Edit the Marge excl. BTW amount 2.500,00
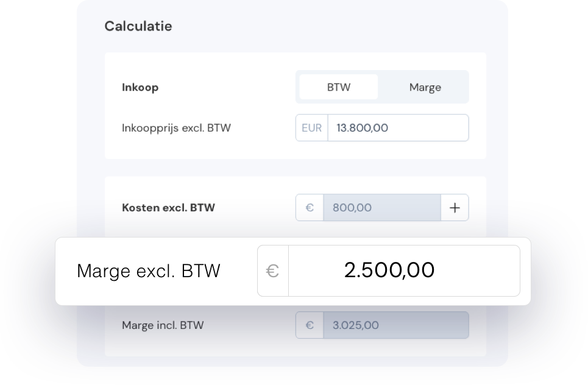 pos(403,270)
